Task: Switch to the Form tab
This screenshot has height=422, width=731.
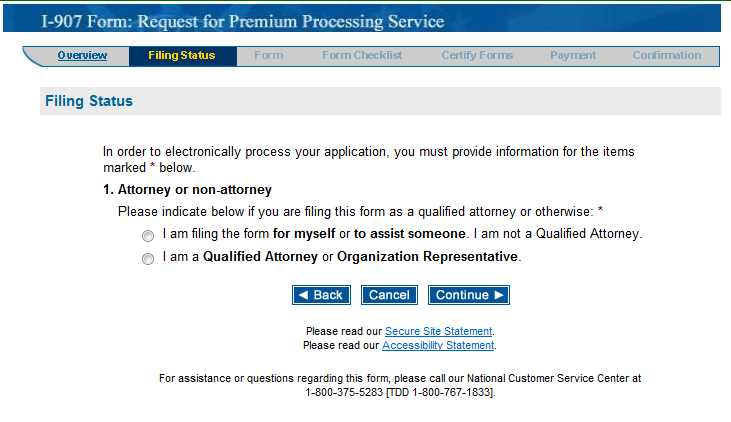Action: point(268,56)
